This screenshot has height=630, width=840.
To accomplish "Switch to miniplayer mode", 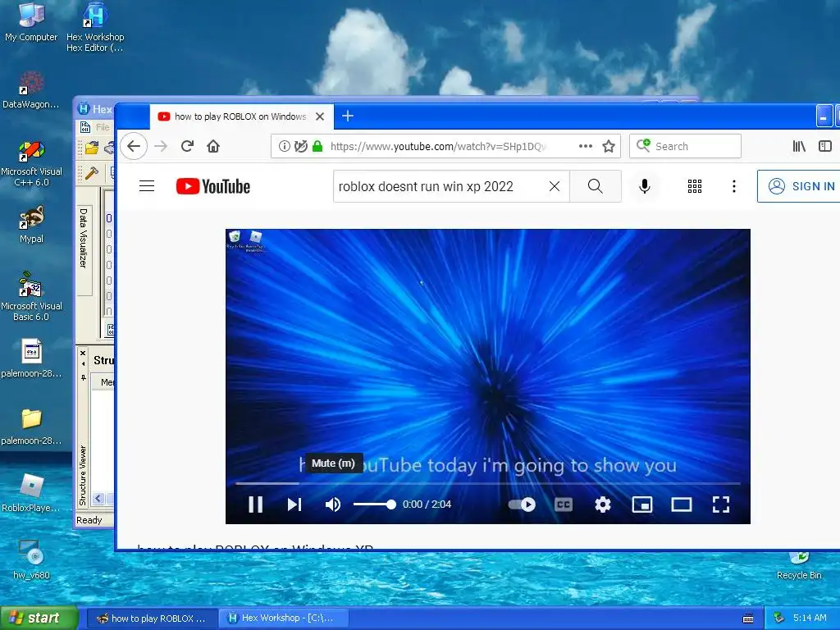I will [x=641, y=504].
